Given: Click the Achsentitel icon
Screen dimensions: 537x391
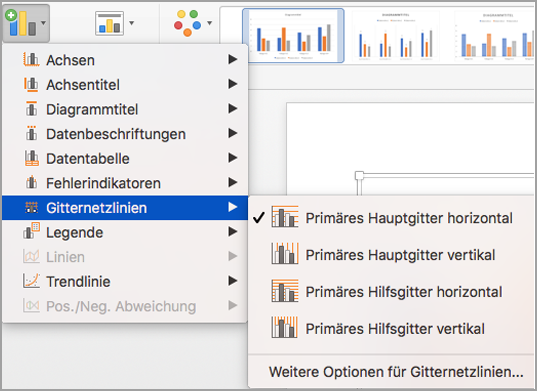Looking at the screenshot, I should tap(31, 84).
